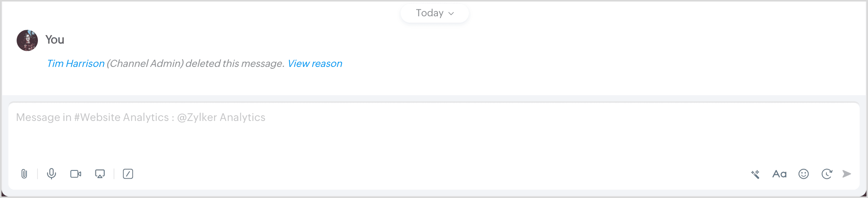Start recording a voice message with the microphone
This screenshot has width=868, height=198.
[52, 174]
